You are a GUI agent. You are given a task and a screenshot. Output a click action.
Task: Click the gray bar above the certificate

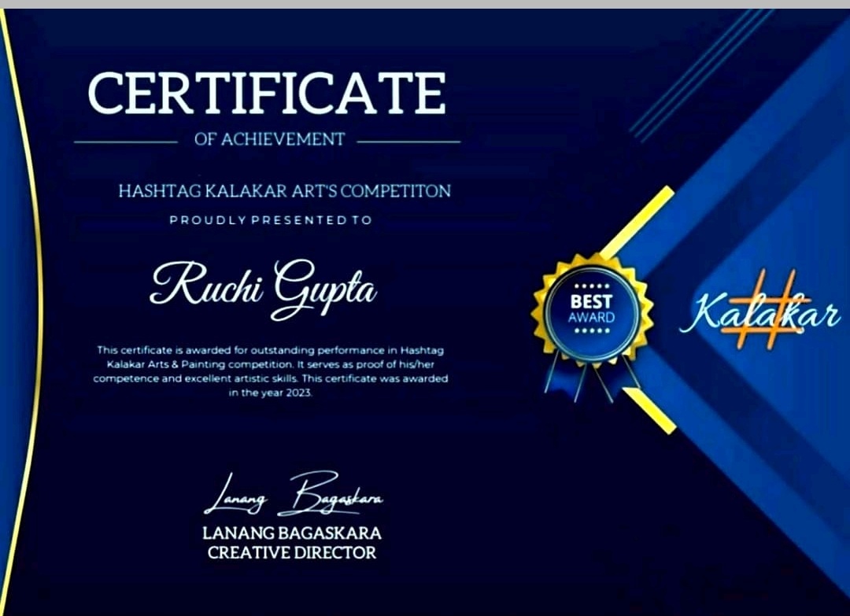coord(425,4)
